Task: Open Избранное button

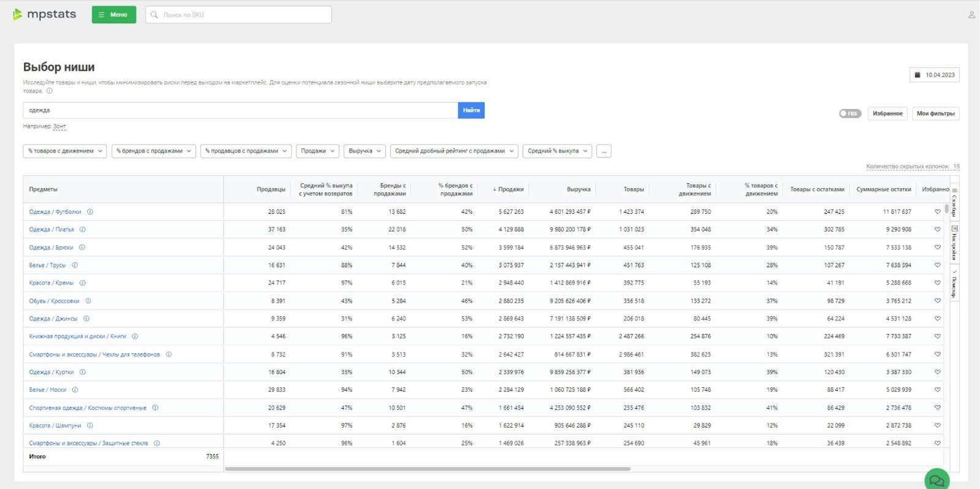Action: click(x=888, y=113)
